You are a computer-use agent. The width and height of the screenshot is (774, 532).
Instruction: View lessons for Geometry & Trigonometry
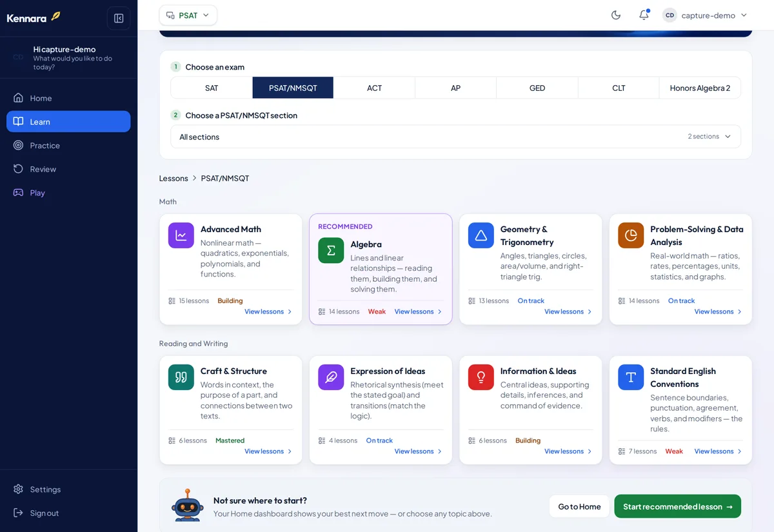[x=568, y=311]
